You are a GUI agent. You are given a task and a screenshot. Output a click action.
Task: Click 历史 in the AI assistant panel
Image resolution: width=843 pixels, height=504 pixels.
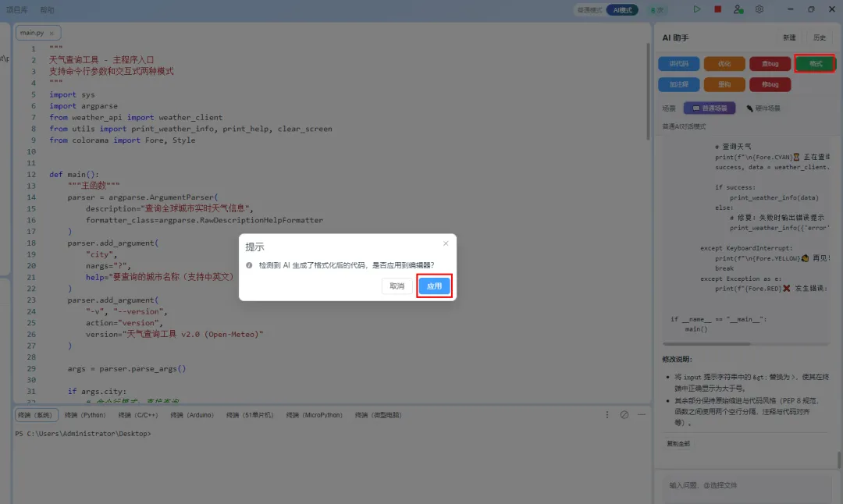click(820, 37)
